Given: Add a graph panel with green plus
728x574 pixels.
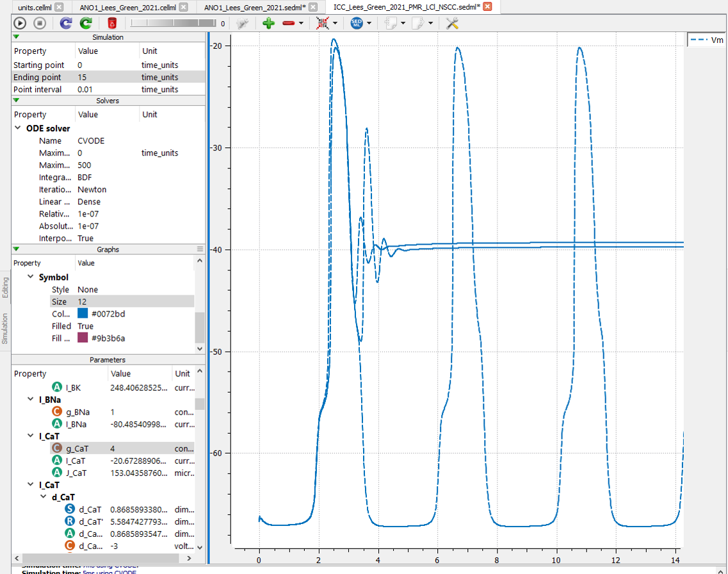Looking at the screenshot, I should (x=268, y=23).
